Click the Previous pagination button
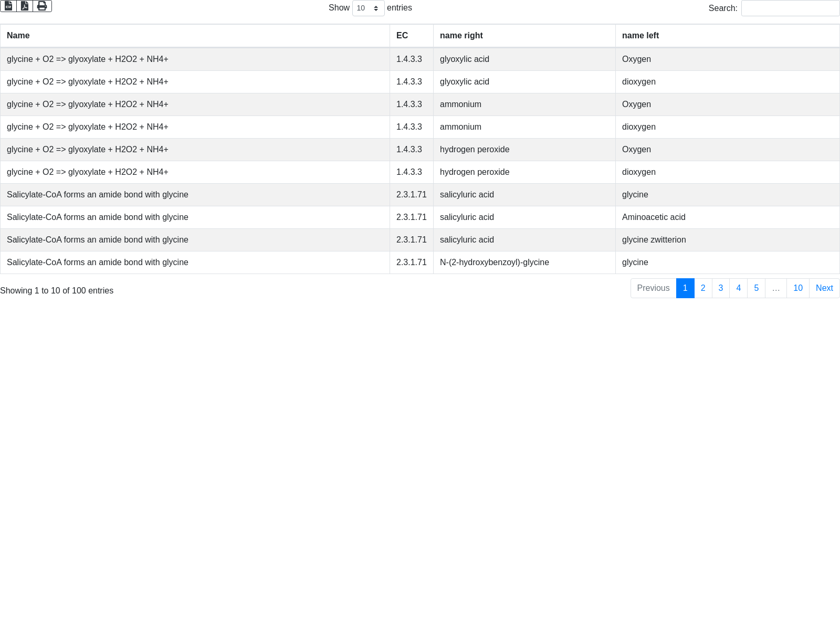 [653, 288]
